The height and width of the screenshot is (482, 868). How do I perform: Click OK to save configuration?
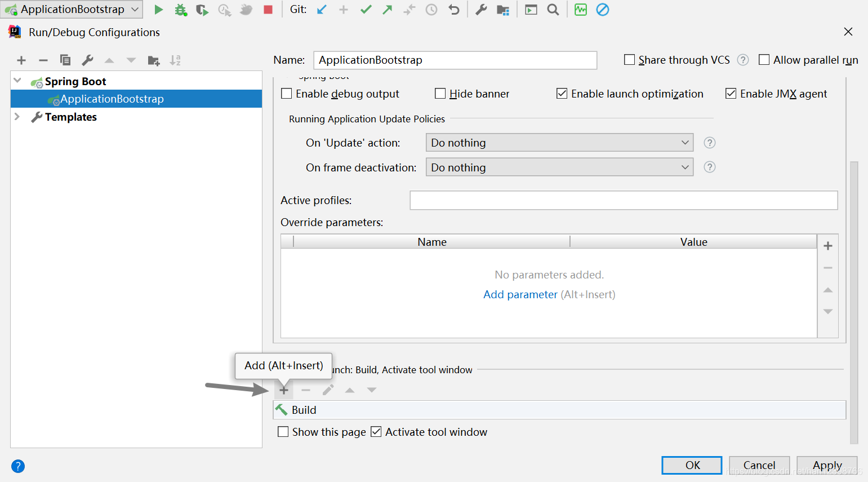pos(692,465)
